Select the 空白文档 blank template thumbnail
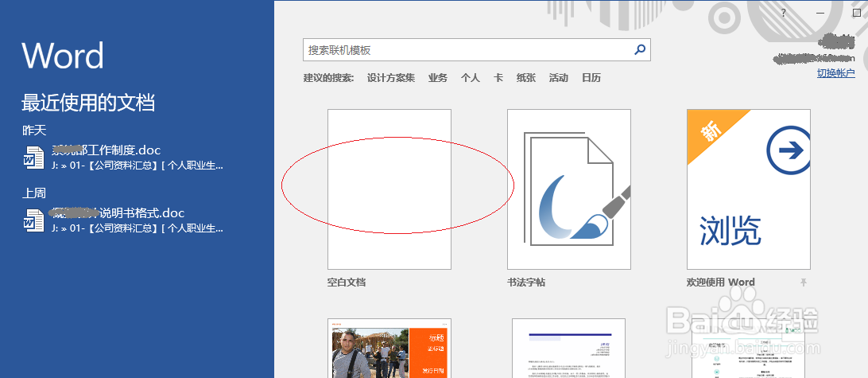Image resolution: width=868 pixels, height=378 pixels. (x=389, y=189)
